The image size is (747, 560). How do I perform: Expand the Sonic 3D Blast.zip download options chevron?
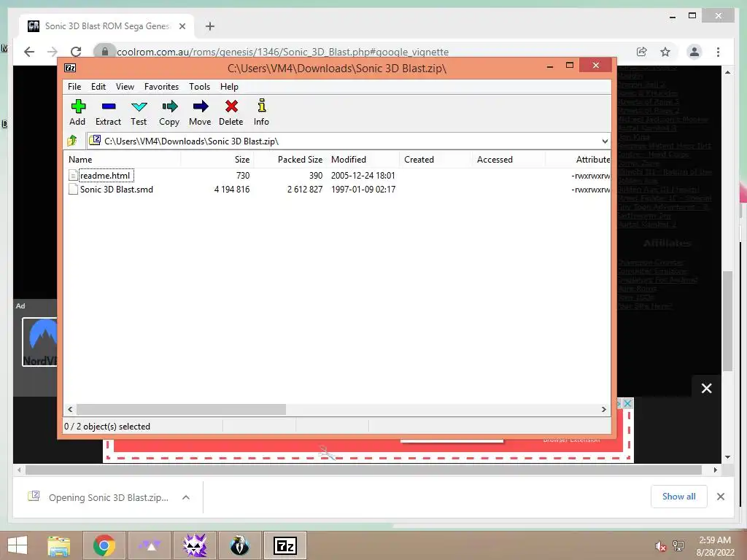186,497
